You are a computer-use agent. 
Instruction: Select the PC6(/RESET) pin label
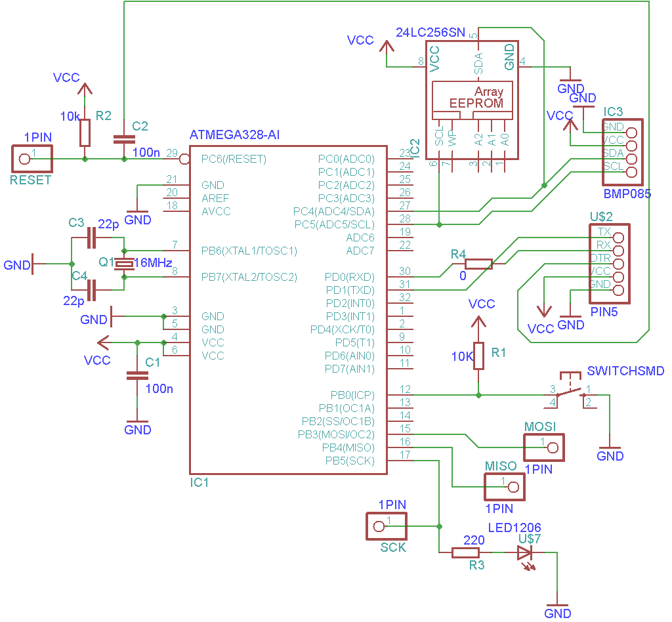[x=234, y=159]
